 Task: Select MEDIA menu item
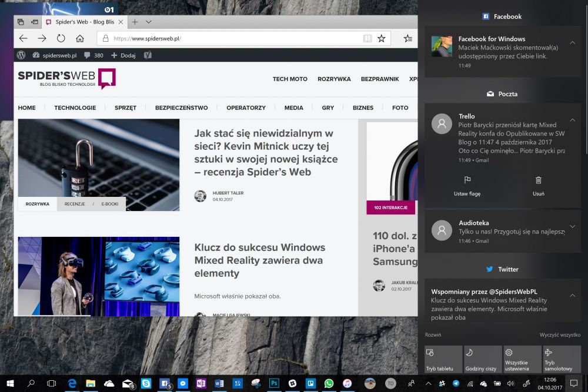(293, 108)
